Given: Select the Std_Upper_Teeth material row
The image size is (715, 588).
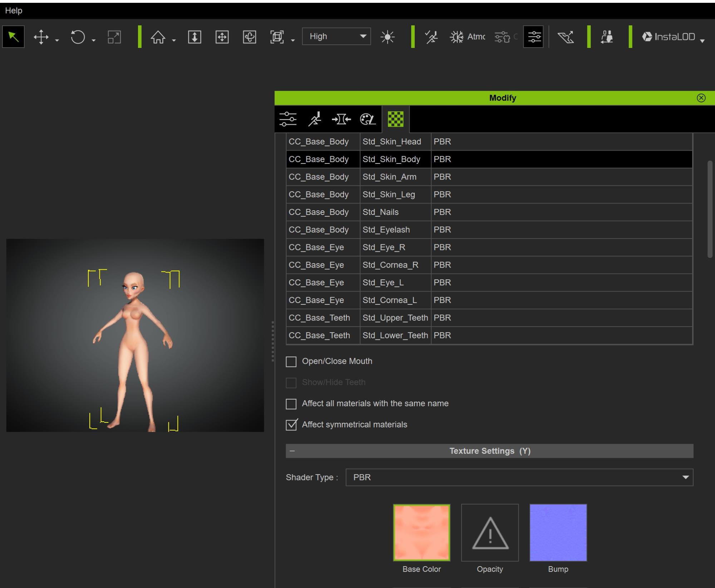Looking at the screenshot, I should point(489,318).
